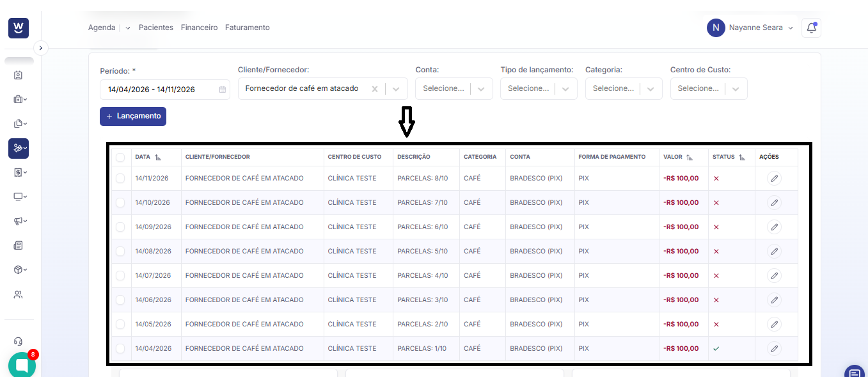Click pencil icon for Parcelas 1/10 row
This screenshot has width=868, height=377.
(774, 349)
